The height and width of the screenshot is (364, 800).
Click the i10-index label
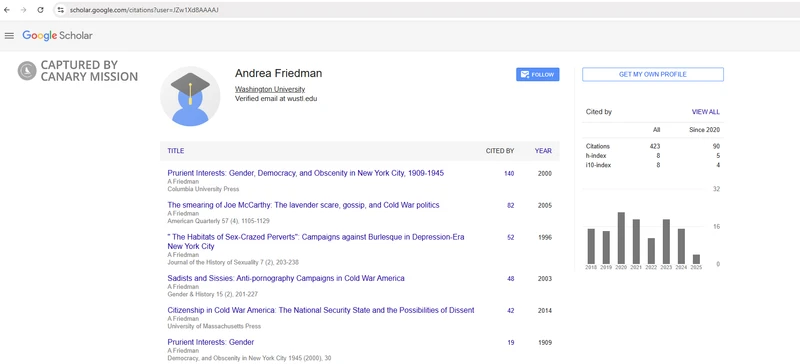pos(598,165)
